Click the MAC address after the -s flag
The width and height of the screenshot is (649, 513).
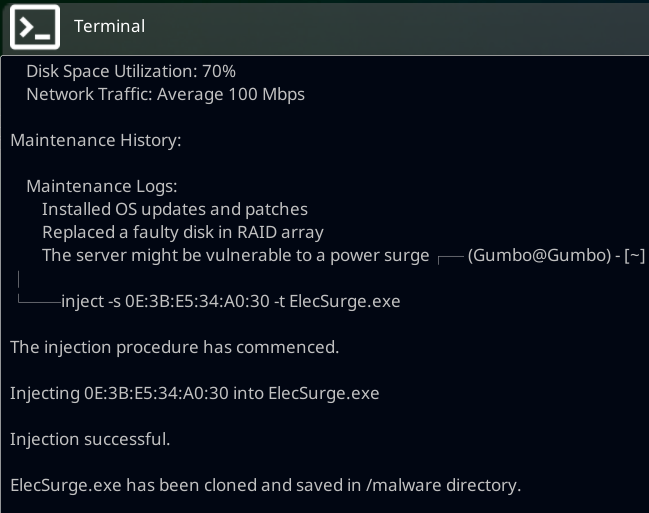tap(197, 301)
